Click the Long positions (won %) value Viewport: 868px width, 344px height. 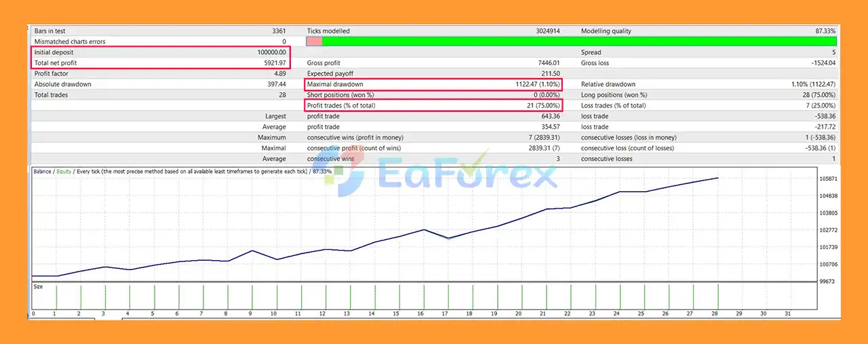coord(818,95)
